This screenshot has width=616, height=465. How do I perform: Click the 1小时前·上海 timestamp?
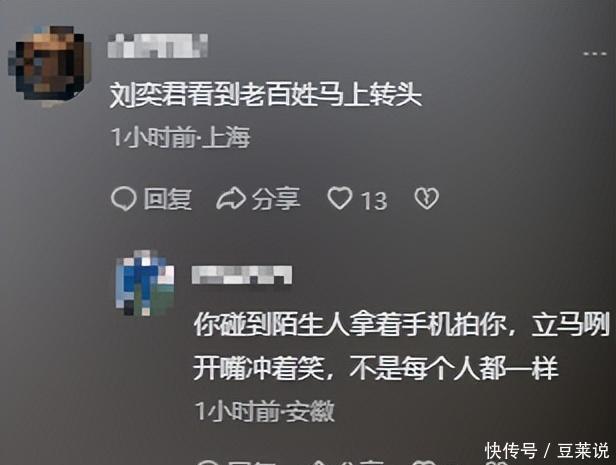[x=181, y=137]
